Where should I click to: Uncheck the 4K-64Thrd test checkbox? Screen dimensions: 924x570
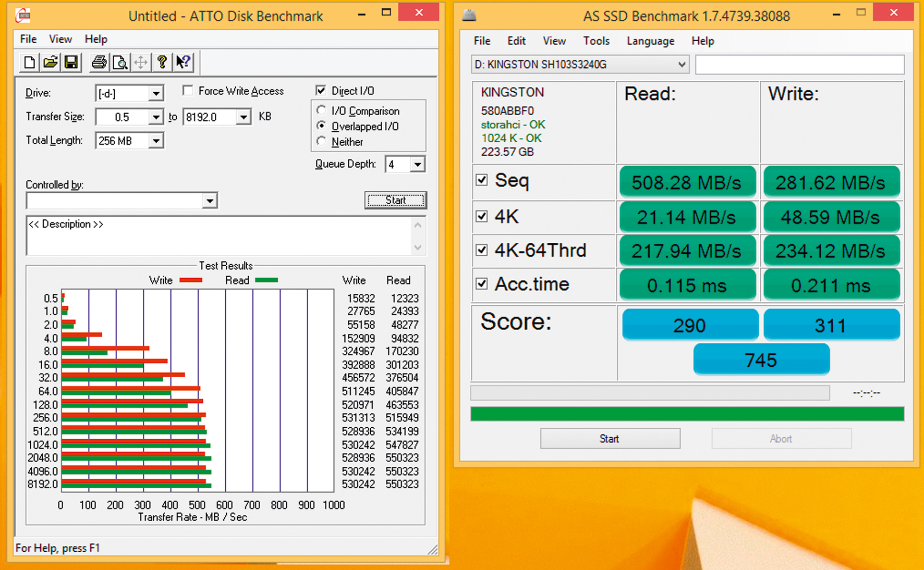pos(482,251)
